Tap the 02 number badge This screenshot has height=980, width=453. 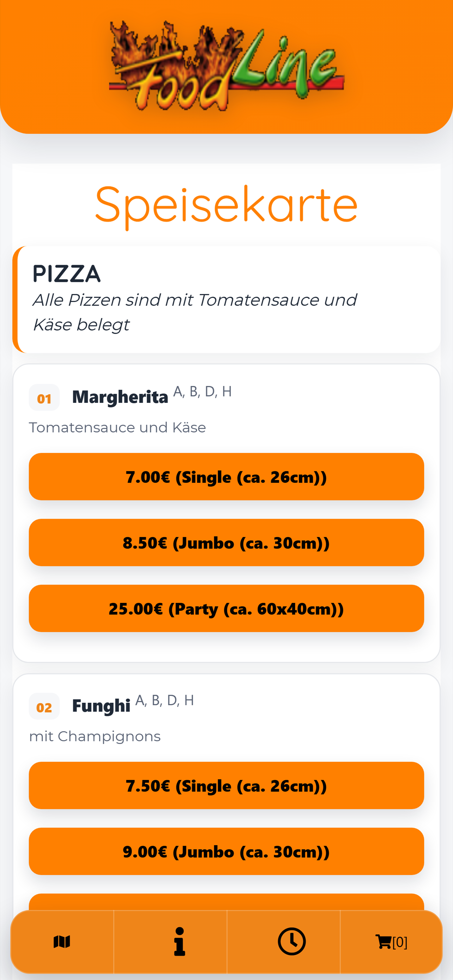44,707
